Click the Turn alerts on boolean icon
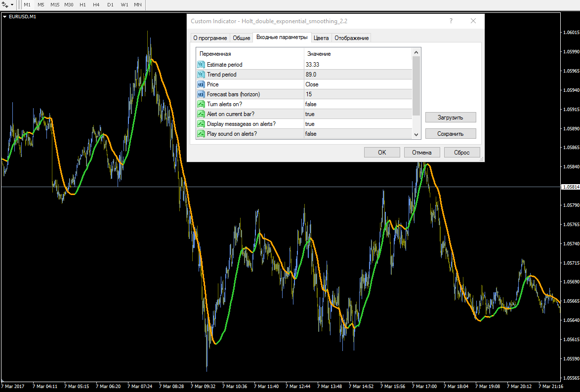Image resolution: width=580 pixels, height=392 pixels. pos(201,104)
